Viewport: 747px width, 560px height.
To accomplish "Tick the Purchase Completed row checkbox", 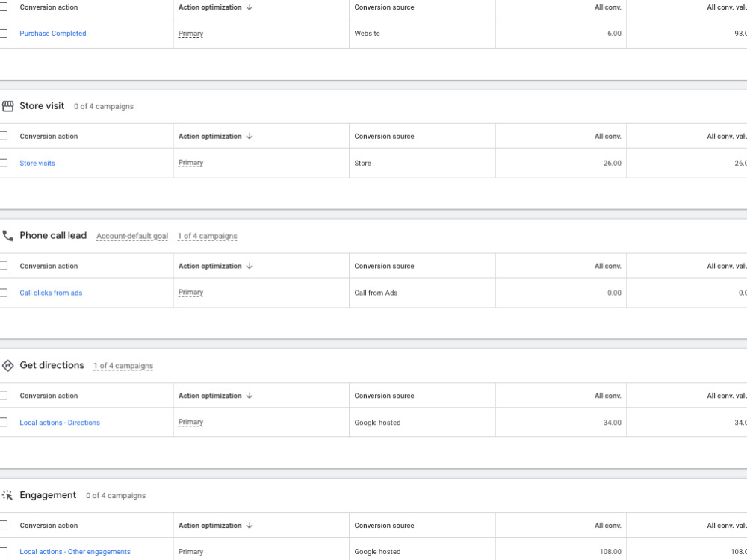I will (3, 34).
